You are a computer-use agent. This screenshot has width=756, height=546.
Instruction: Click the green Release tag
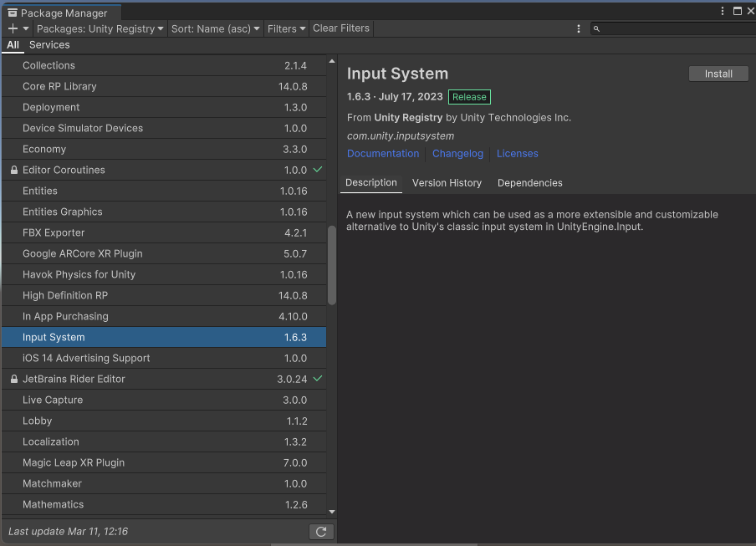pyautogui.click(x=469, y=97)
